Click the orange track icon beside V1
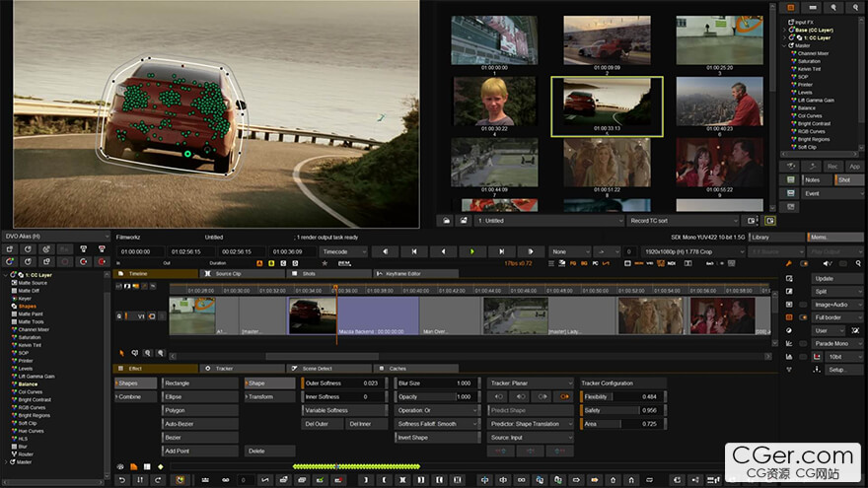 [151, 315]
